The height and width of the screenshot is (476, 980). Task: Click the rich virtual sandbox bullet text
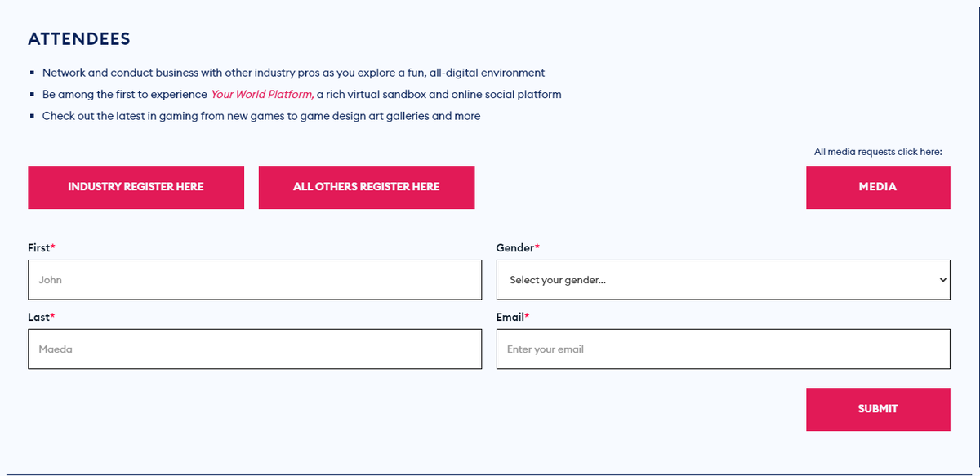click(x=439, y=95)
